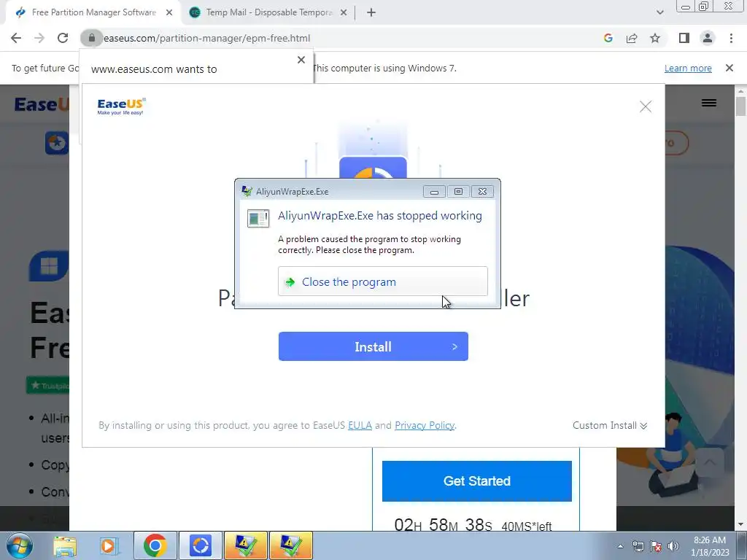This screenshot has width=747, height=560.
Task: Open the tab search dropdown arrow
Action: (659, 12)
